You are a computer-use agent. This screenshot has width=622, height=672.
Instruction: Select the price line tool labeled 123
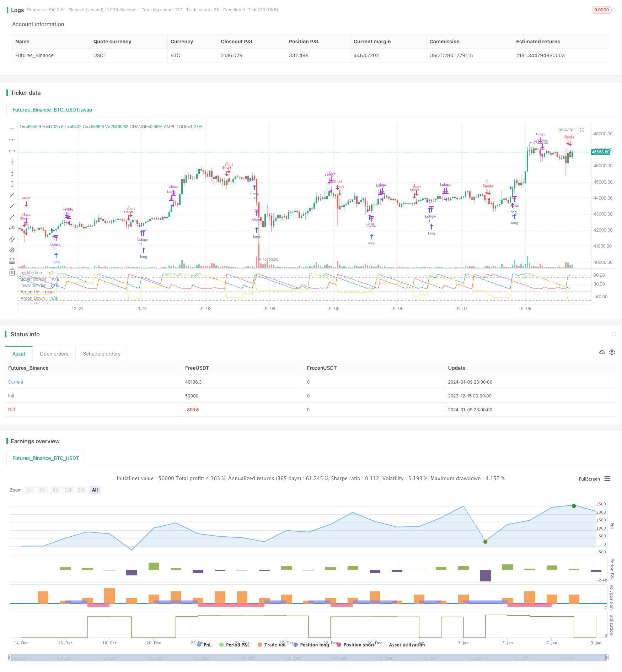coord(12,228)
